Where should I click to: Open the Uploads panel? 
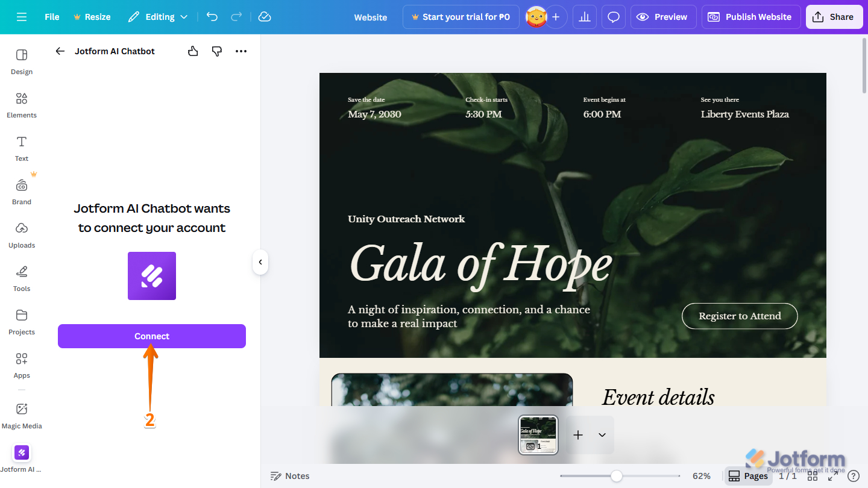[21, 235]
